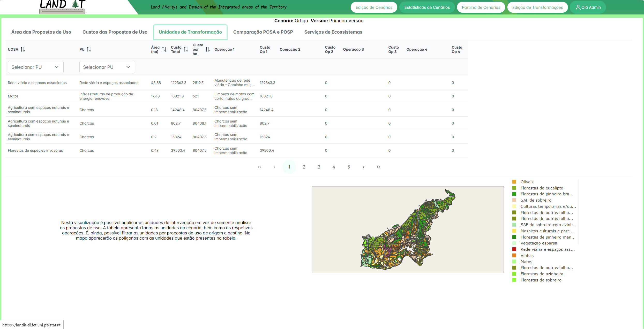This screenshot has height=329, width=644.
Task: Sort by Área (ha) column icon
Action: [x=164, y=49]
